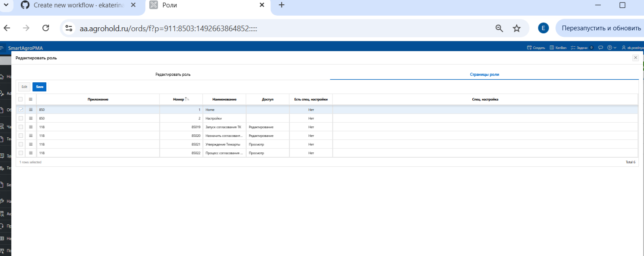The image size is (644, 256).
Task: Click the Edit button in grid toolbar
Action: (x=24, y=87)
